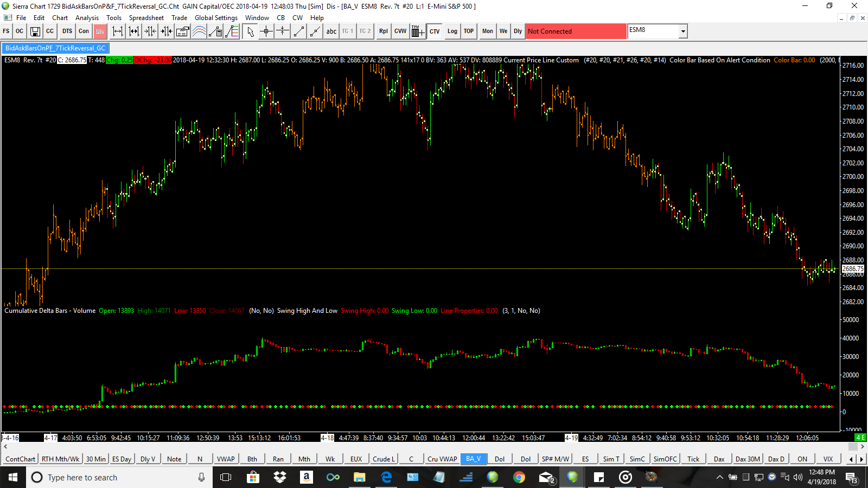Select the chart values crosshair tool
Viewport: 868px width, 488px height.
pos(266,31)
